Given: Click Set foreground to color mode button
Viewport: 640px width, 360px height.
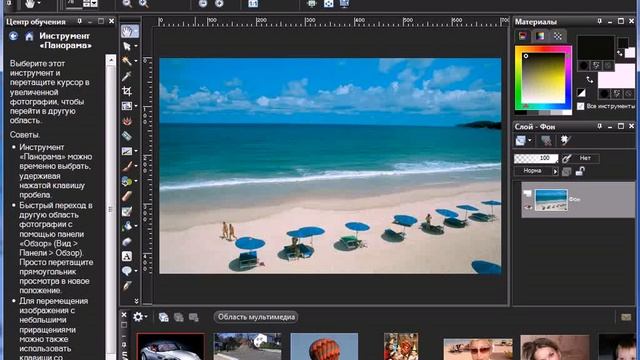Looking at the screenshot, I should pos(583,65).
